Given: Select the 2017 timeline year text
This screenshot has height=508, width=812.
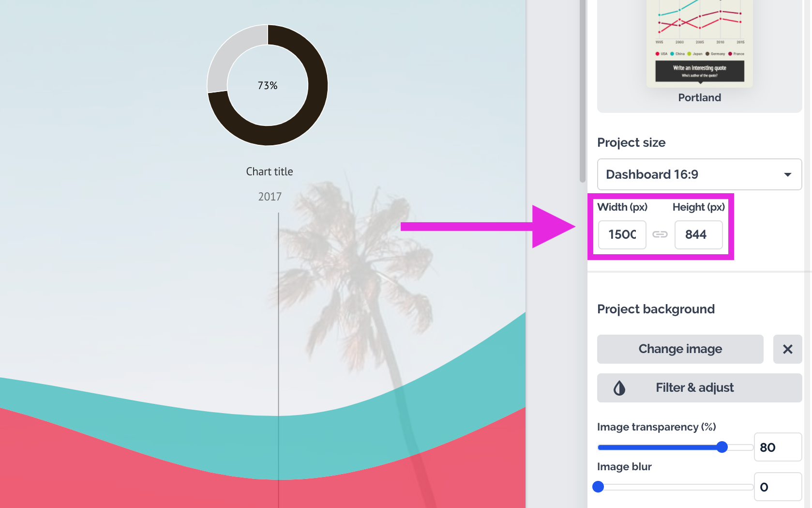Looking at the screenshot, I should pos(270,197).
